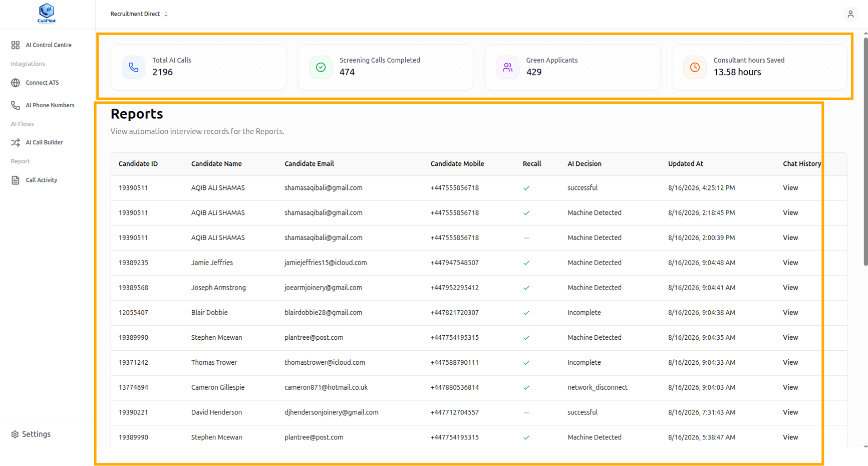Click the AI Call Builder shuffle icon
868x466 pixels.
16,142
